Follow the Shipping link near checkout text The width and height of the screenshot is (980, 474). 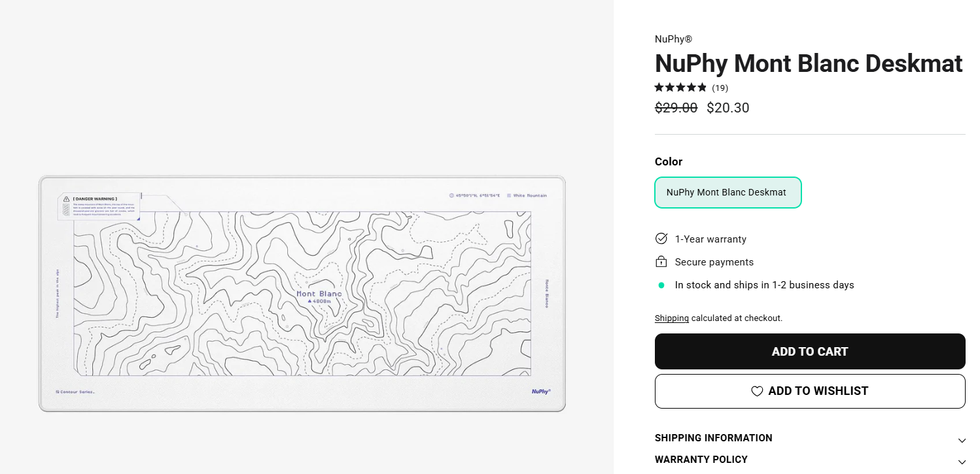tap(671, 318)
